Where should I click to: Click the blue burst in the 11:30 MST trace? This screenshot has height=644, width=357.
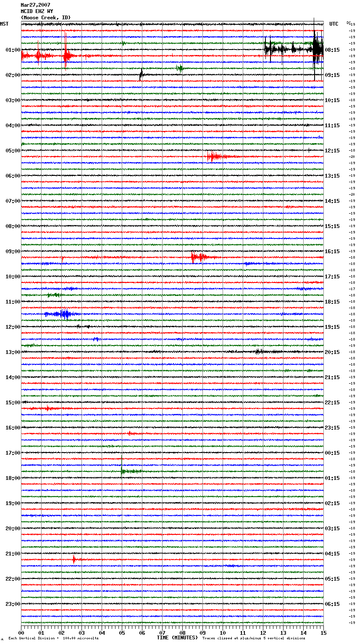pos(62,314)
